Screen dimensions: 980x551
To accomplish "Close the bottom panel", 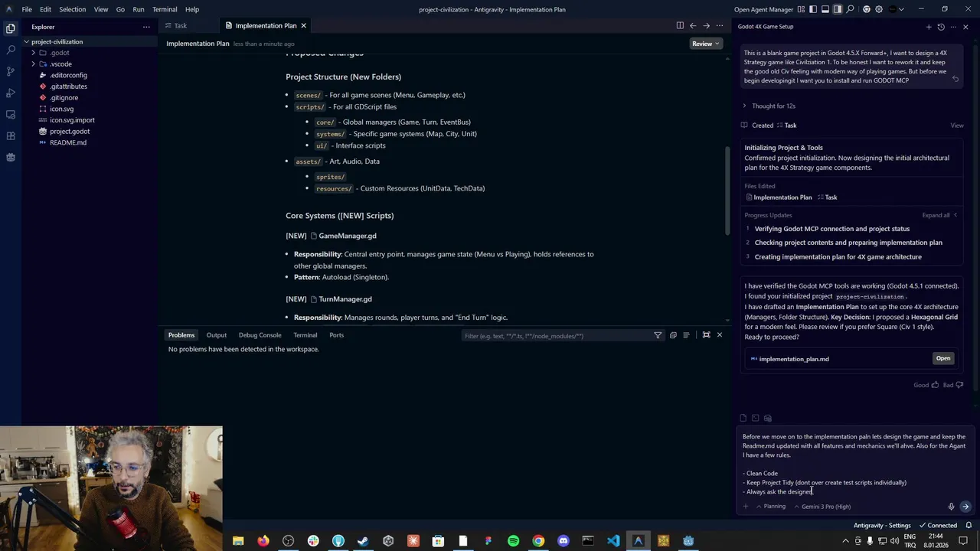I will (719, 335).
